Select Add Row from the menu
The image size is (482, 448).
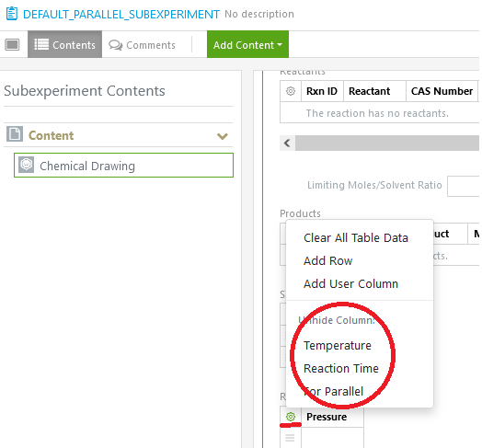pos(327,260)
